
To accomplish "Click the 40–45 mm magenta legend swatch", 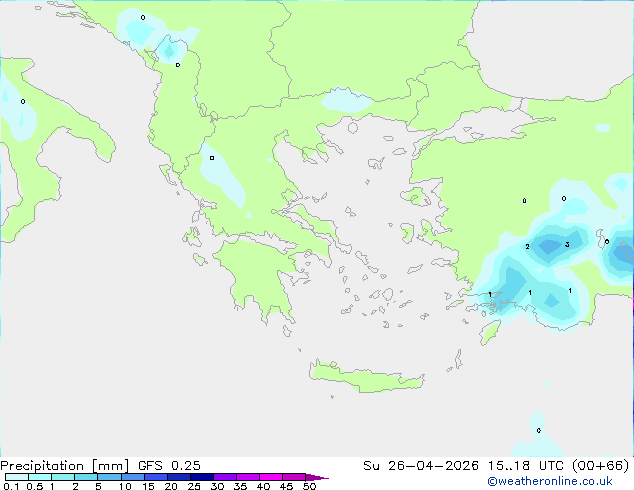I will tap(271, 477).
